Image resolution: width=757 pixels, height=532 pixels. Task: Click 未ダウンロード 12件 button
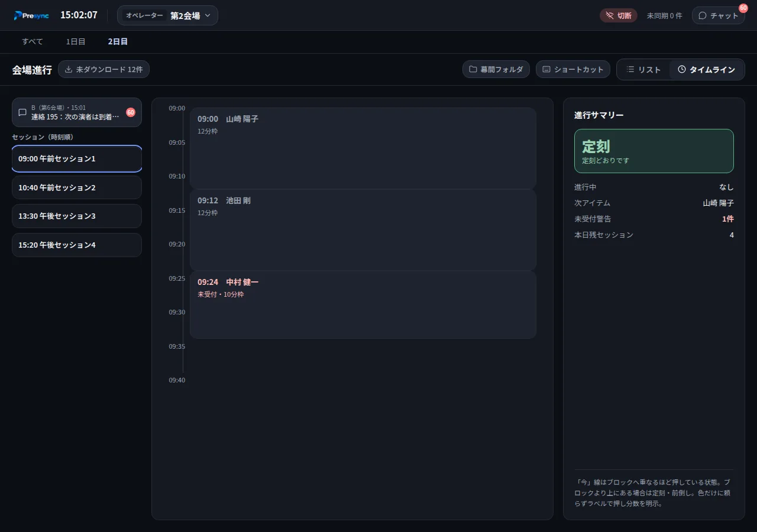pos(103,69)
